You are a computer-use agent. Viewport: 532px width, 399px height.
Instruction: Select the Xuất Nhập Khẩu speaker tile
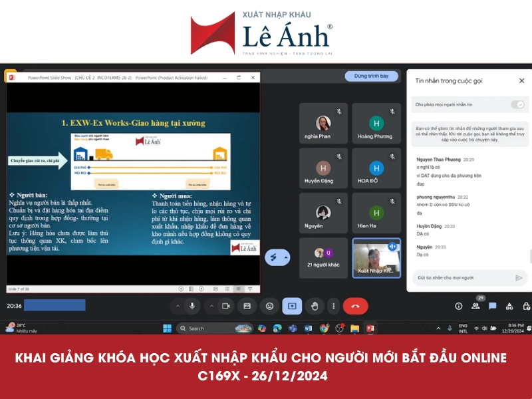376,258
